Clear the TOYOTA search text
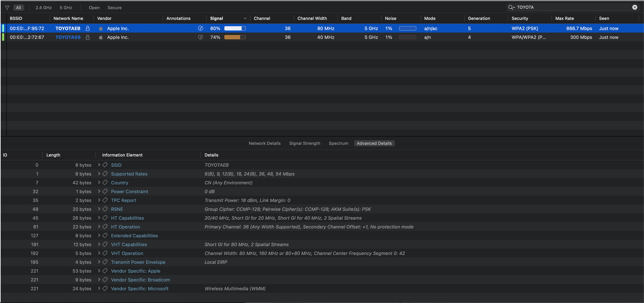The height and width of the screenshot is (303, 644). [x=635, y=7]
